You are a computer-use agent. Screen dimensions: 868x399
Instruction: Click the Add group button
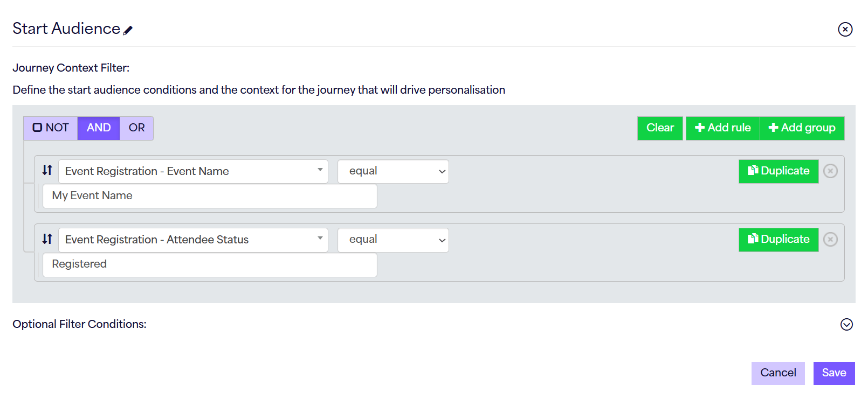[x=802, y=128]
